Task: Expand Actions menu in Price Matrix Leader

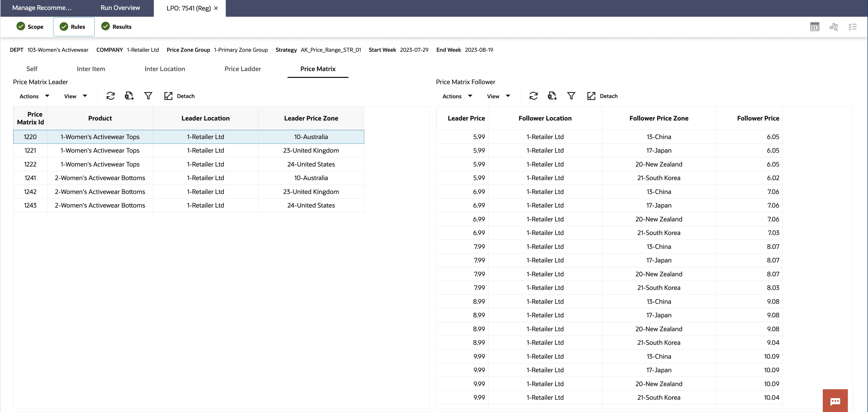Action: (x=34, y=96)
